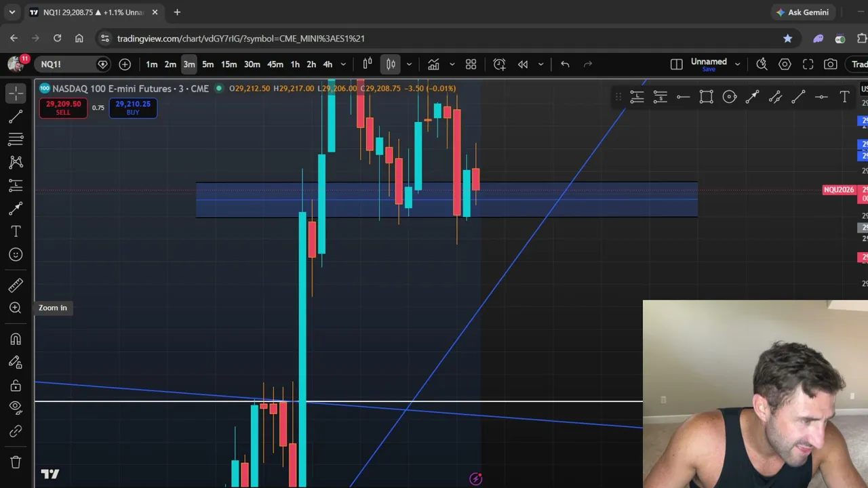The height and width of the screenshot is (488, 868).
Task: Switch to the 1m timeframe
Action: pyautogui.click(x=152, y=64)
